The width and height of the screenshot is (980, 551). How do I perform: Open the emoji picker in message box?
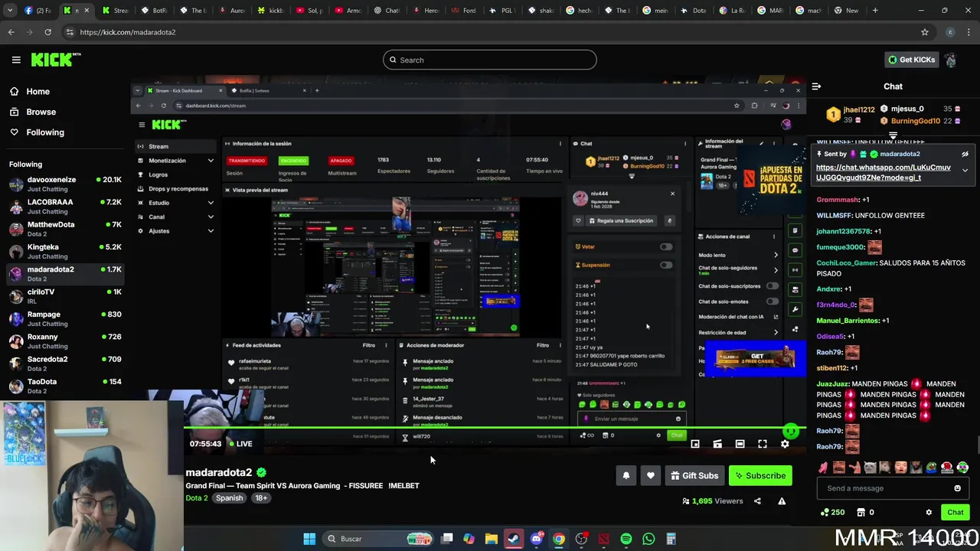click(957, 488)
